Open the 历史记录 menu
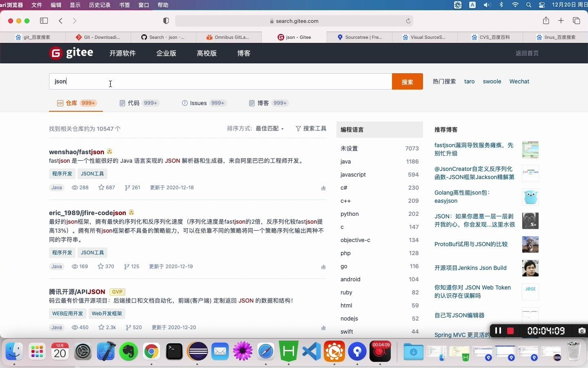588x368 pixels. pyautogui.click(x=100, y=5)
